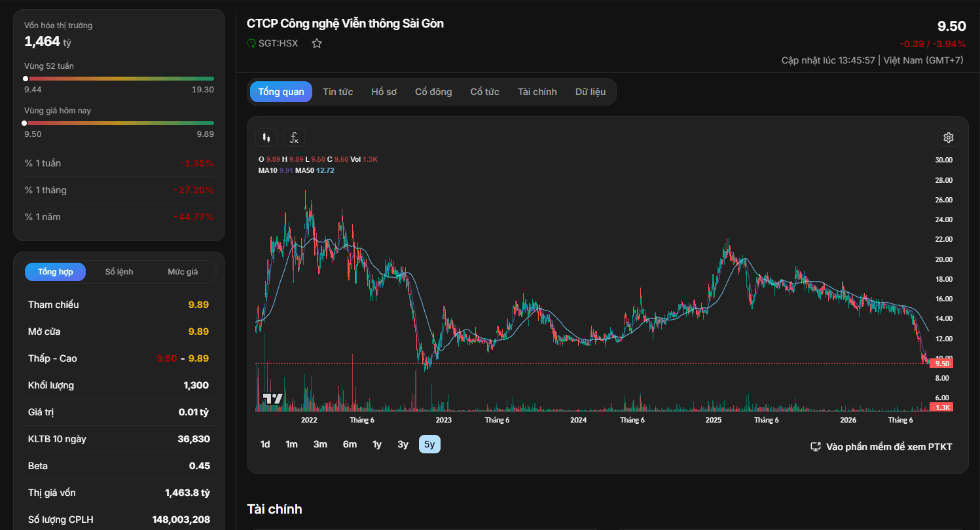Open the Dữ liệu tab

tap(590, 92)
